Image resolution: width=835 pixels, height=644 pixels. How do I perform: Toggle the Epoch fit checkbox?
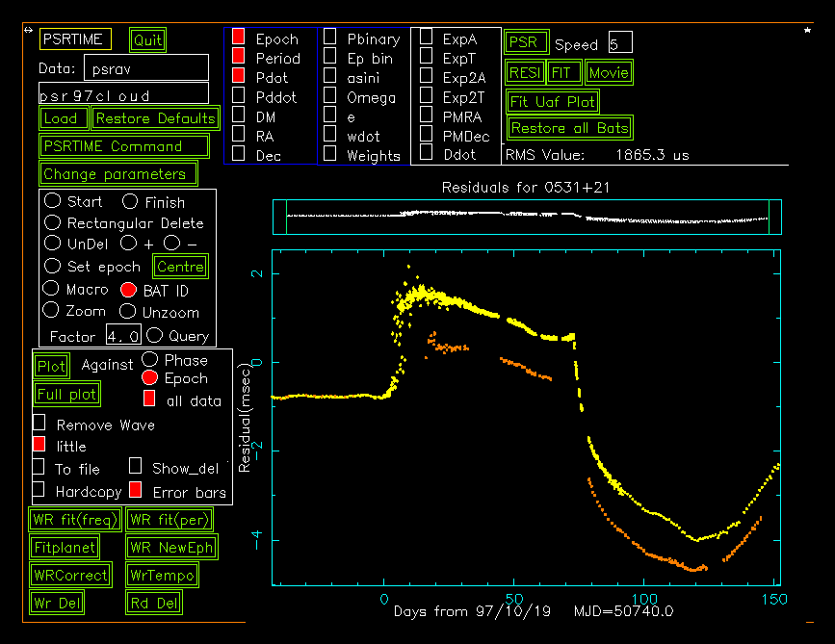pos(239,38)
